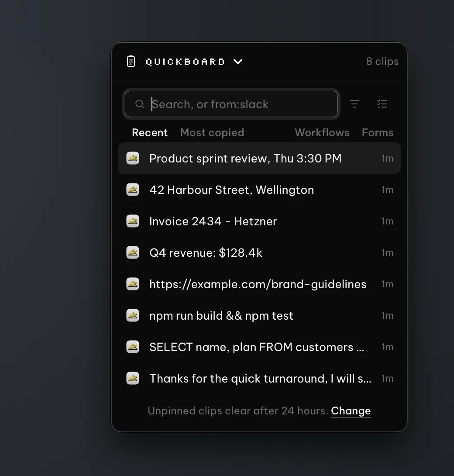454x476 pixels.
Task: Select the Q4 revenue: $128.4k clip
Action: click(x=259, y=252)
